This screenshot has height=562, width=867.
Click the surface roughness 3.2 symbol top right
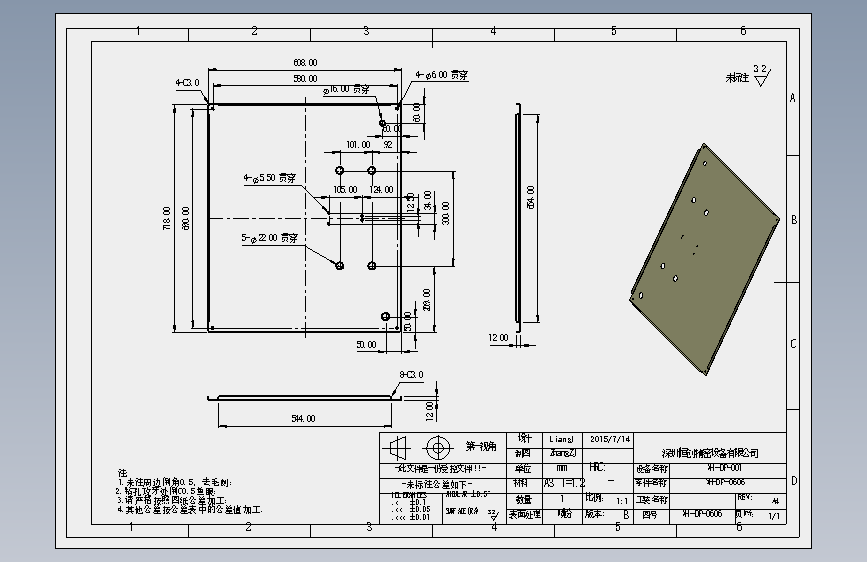[761, 76]
